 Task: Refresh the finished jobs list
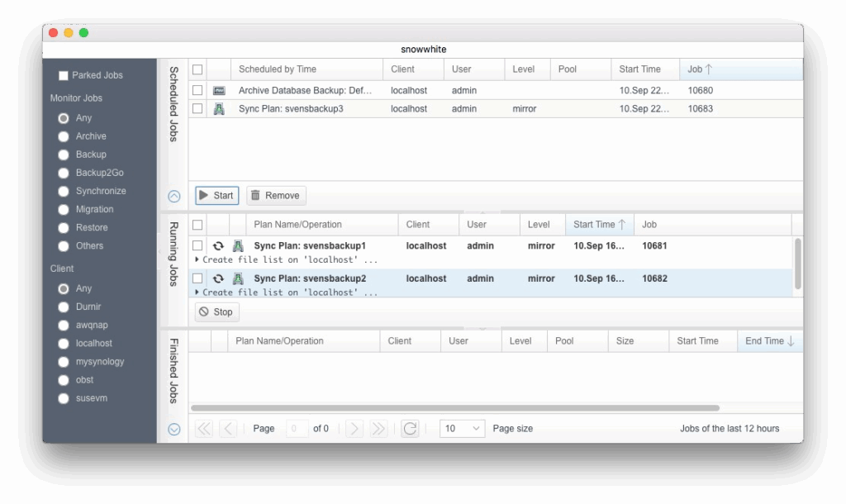click(409, 428)
